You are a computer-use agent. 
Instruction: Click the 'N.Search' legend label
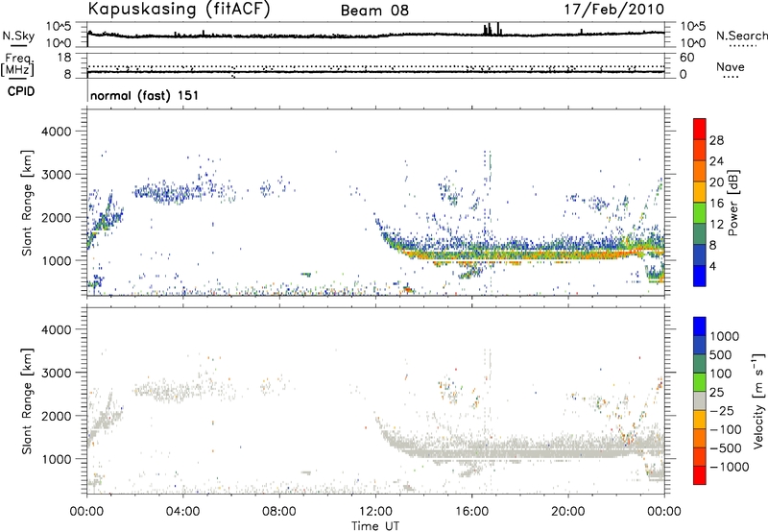point(741,36)
